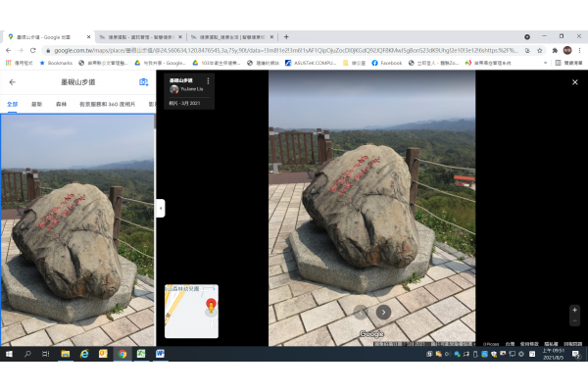This screenshot has width=588, height=392.
Task: Bookmark this page with the star icon
Action: tap(540, 50)
